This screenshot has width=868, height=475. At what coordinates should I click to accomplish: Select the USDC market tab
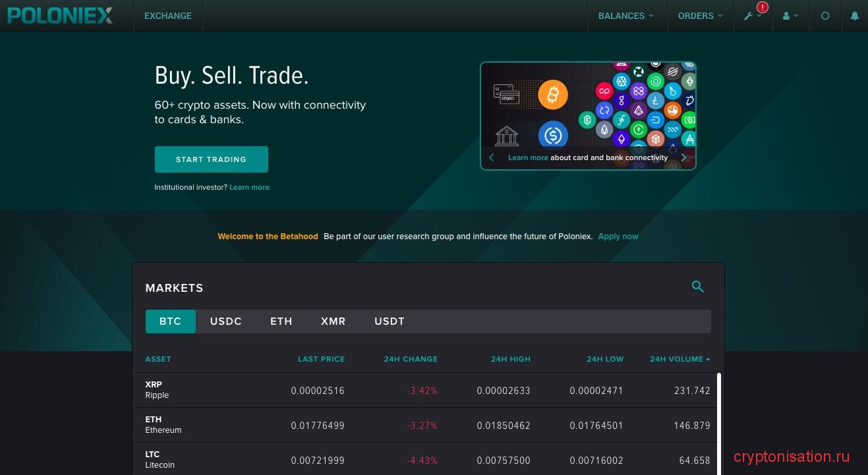click(226, 321)
